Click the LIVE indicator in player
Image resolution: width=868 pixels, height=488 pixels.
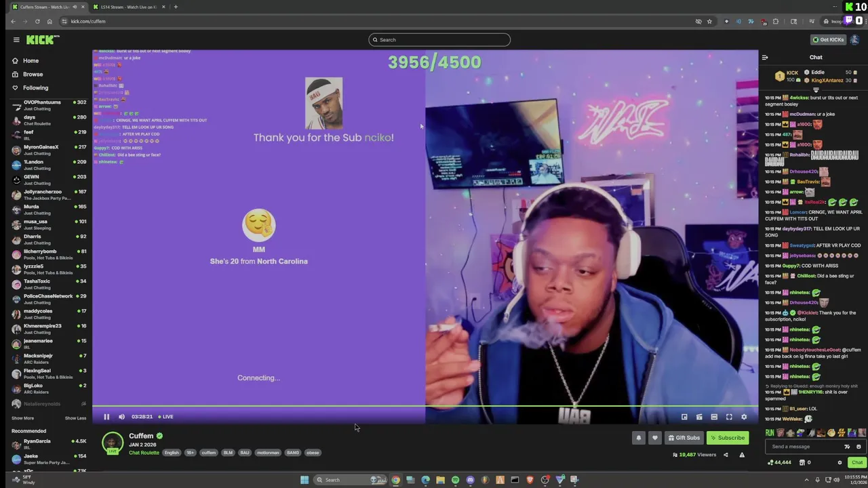click(x=166, y=417)
